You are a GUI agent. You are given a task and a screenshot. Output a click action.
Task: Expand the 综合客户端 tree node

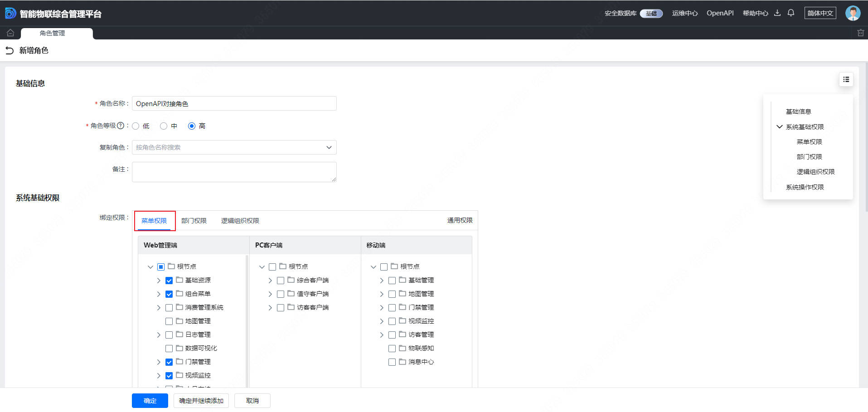[x=270, y=281]
